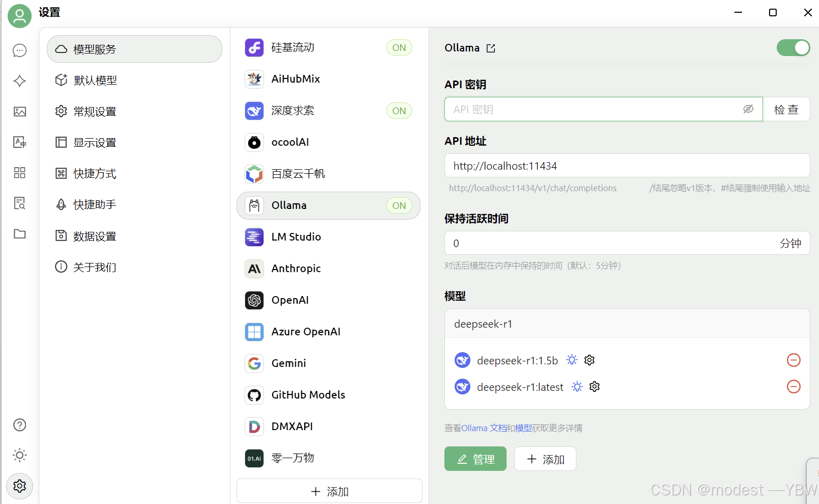Open Ollama external link icon

tap(491, 48)
